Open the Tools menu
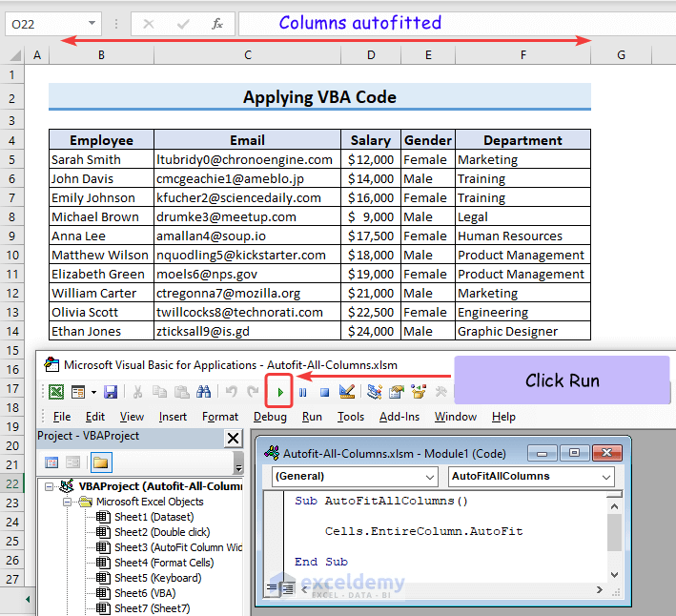 click(351, 417)
